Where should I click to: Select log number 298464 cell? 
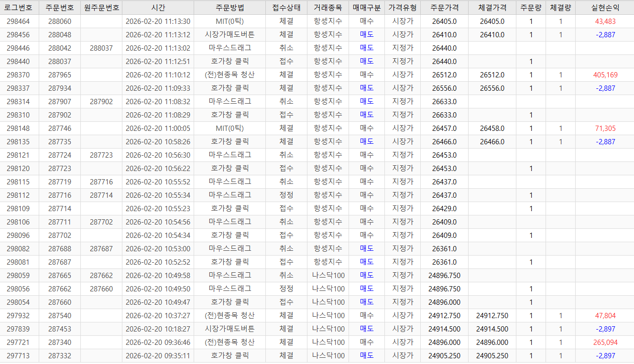click(x=18, y=21)
